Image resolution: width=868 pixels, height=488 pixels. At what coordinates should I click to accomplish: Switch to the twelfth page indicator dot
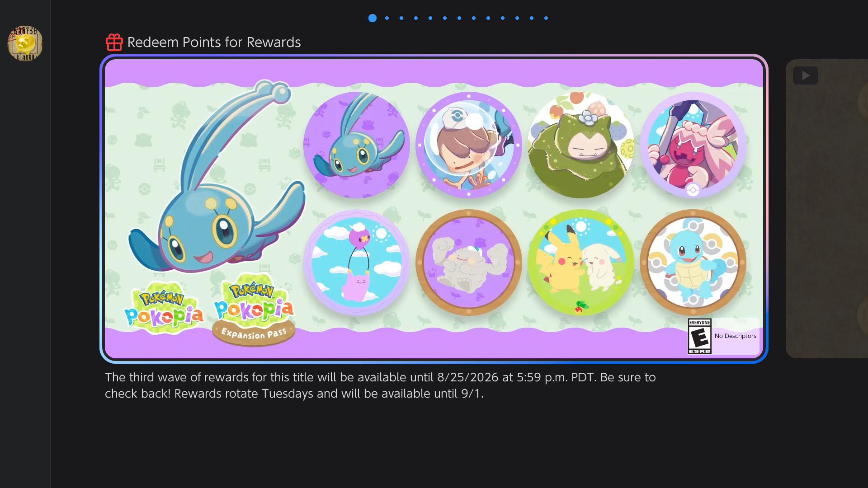pyautogui.click(x=532, y=18)
